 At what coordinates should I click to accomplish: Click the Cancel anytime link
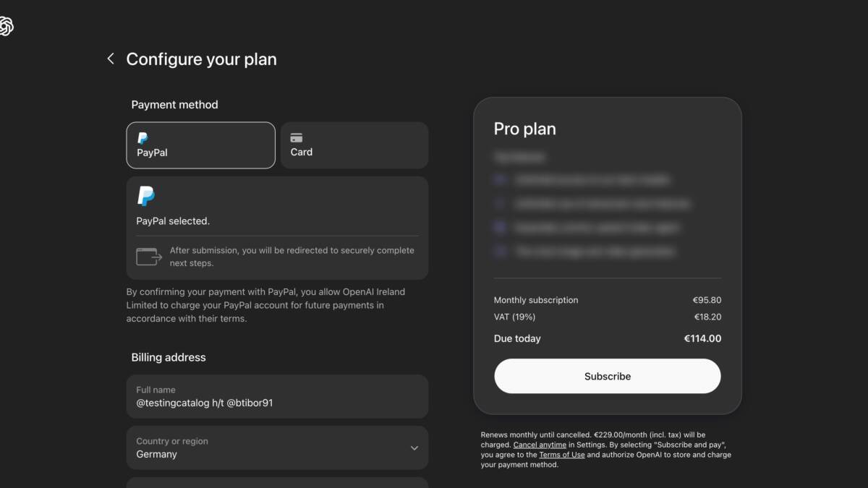pos(540,444)
